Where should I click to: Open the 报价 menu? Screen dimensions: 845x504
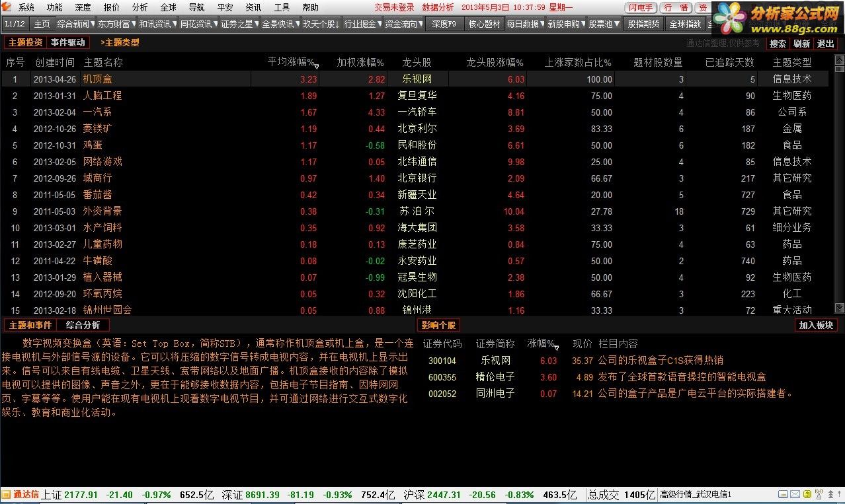click(112, 8)
